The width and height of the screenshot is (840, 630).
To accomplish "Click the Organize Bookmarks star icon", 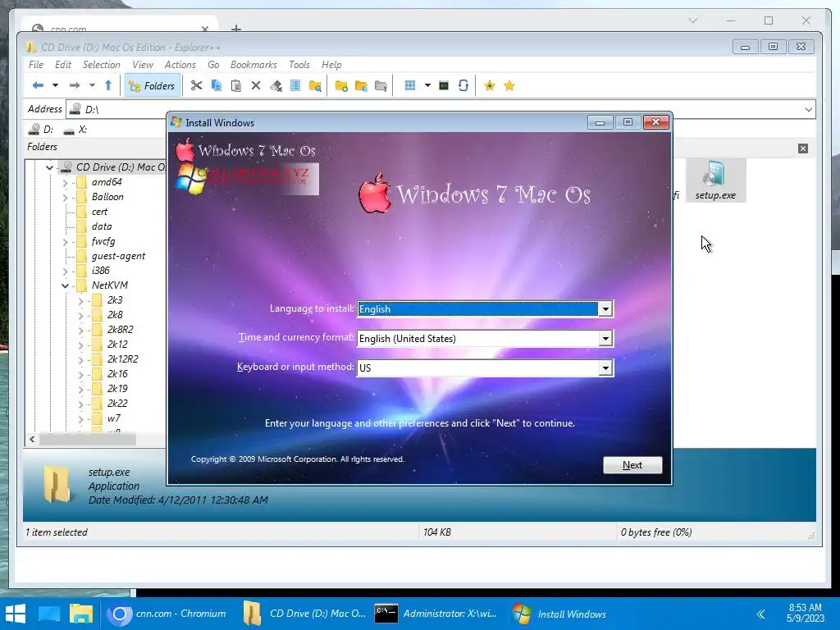I will tap(509, 85).
